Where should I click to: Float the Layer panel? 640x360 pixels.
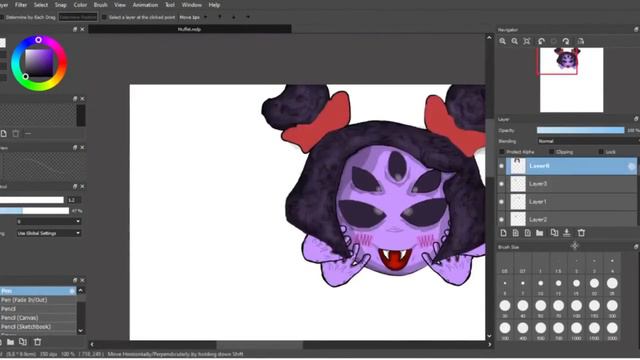636,119
